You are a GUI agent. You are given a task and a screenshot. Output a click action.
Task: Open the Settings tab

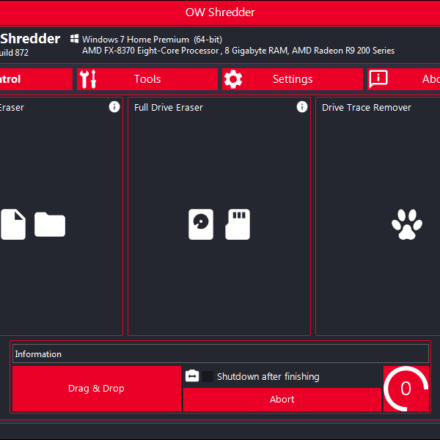[x=292, y=79]
